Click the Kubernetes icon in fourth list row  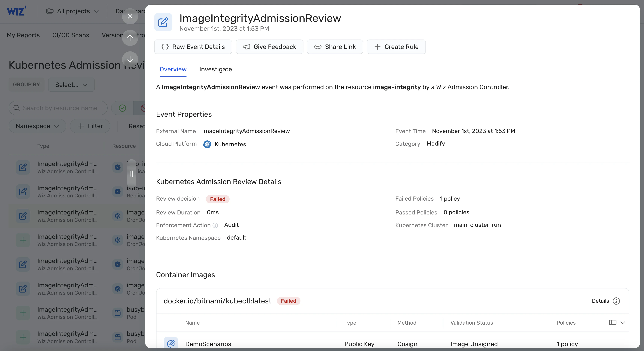click(x=118, y=240)
